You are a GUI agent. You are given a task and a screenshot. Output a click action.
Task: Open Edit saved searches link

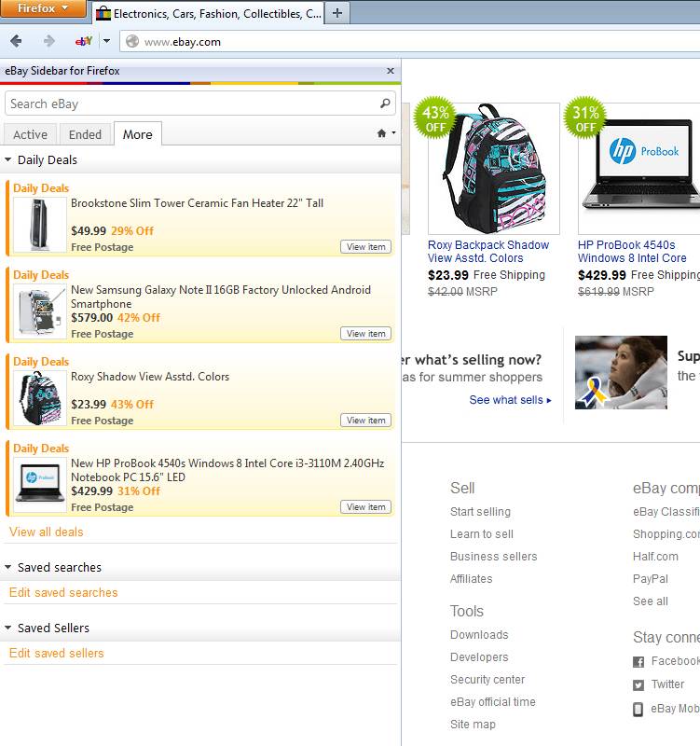(x=63, y=593)
